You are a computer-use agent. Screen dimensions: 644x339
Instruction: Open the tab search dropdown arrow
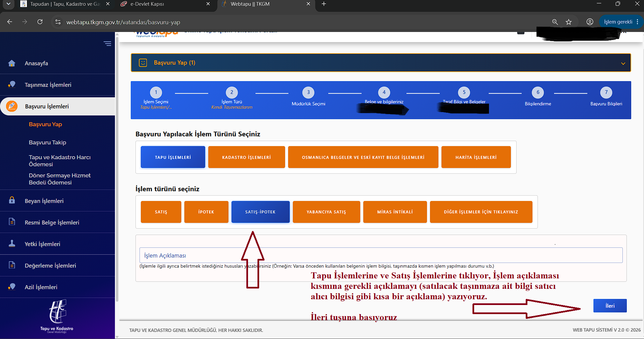8,4
